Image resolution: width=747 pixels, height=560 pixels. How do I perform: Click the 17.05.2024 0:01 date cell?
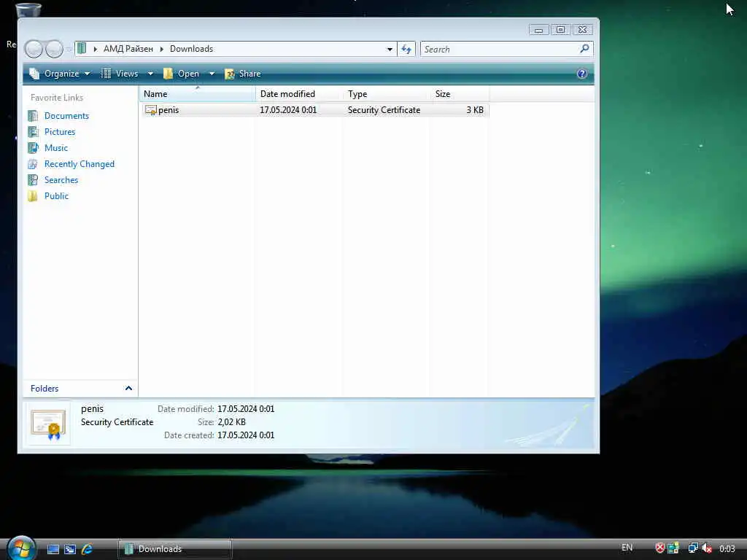tap(288, 110)
